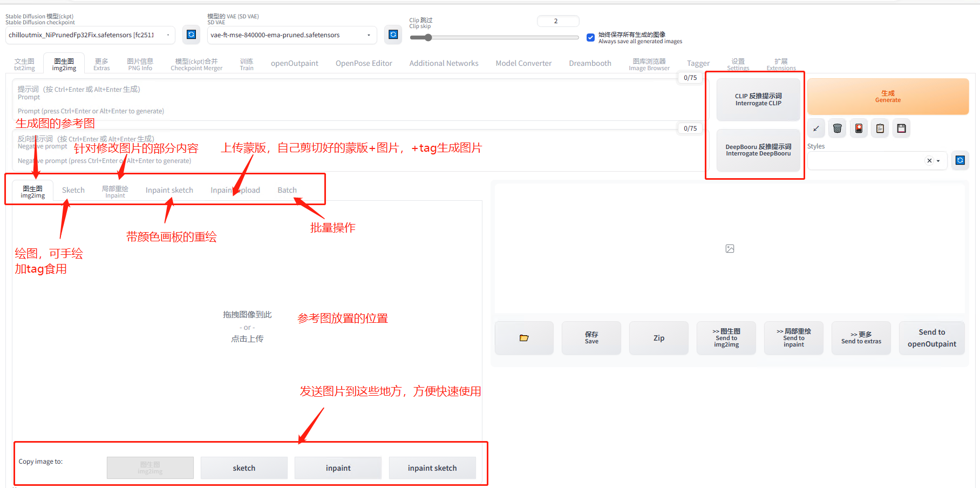Toggle the Always save all generated images checkbox
Viewport: 980px width, 488px height.
(x=590, y=38)
